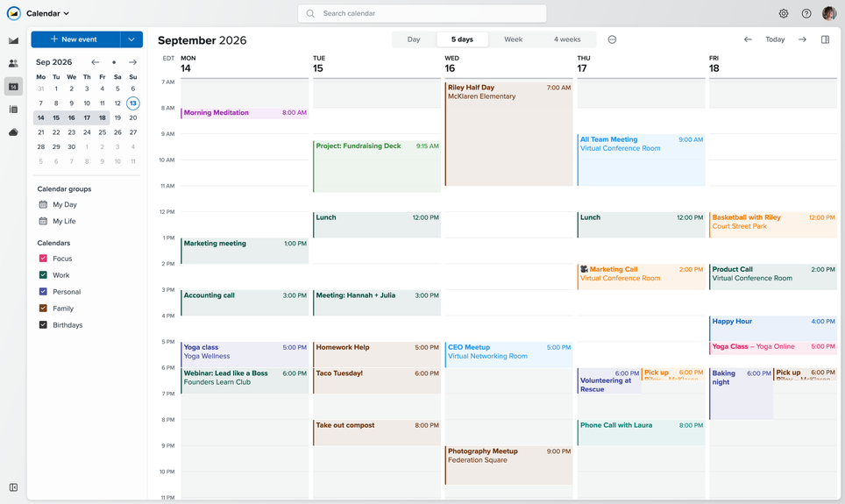Switch to Week view
This screenshot has width=845, height=504.
(x=513, y=39)
